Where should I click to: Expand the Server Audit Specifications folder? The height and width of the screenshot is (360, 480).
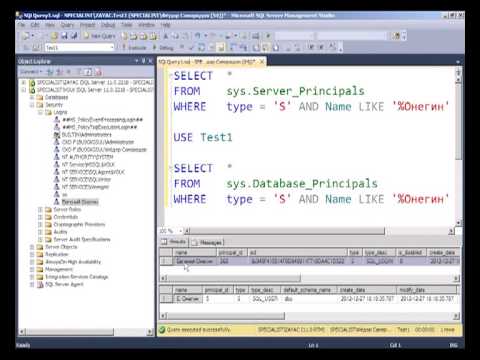pyautogui.click(x=40, y=239)
